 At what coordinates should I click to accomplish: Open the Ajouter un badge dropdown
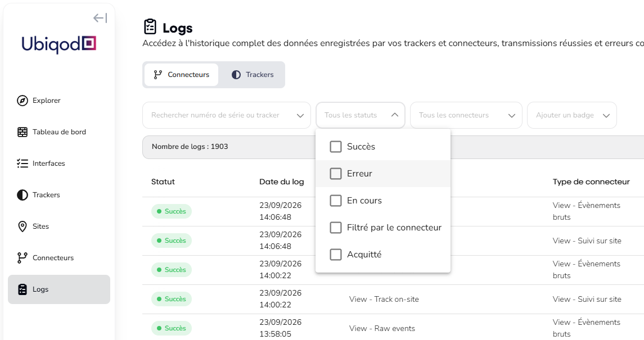pos(572,115)
